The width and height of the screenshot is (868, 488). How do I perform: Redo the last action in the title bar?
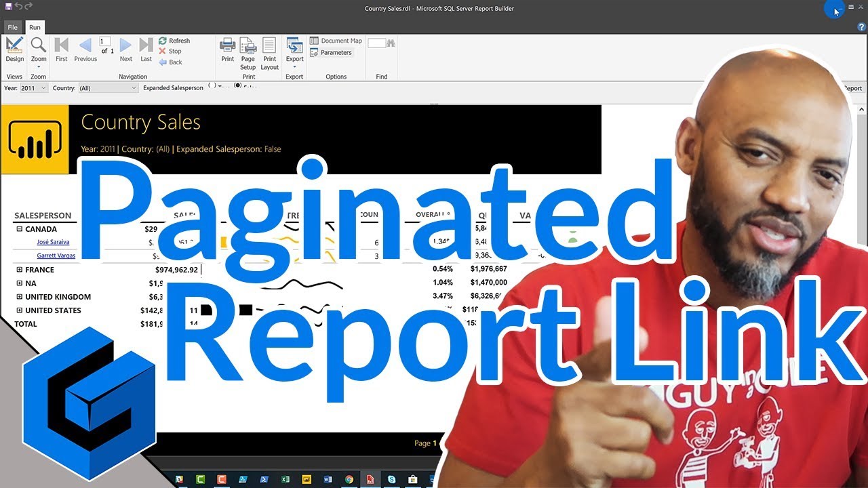28,6
